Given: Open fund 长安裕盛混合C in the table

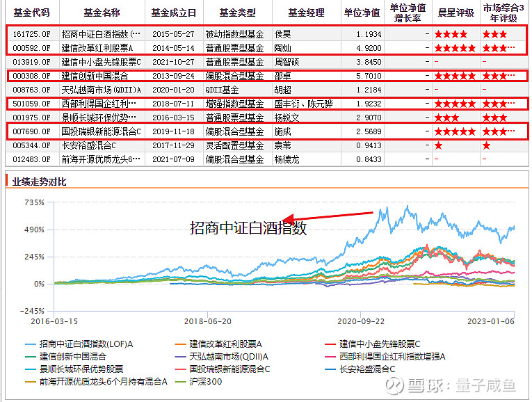Looking at the screenshot, I should pyautogui.click(x=88, y=145).
